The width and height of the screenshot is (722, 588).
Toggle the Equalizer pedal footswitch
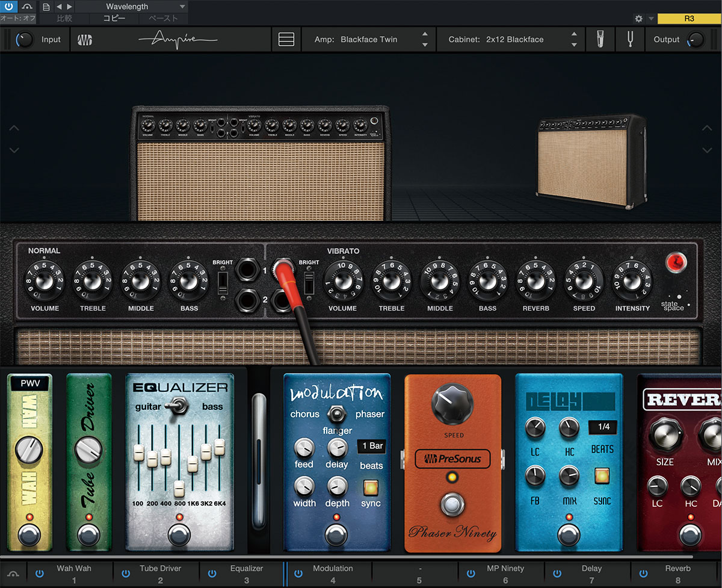pyautogui.click(x=179, y=534)
